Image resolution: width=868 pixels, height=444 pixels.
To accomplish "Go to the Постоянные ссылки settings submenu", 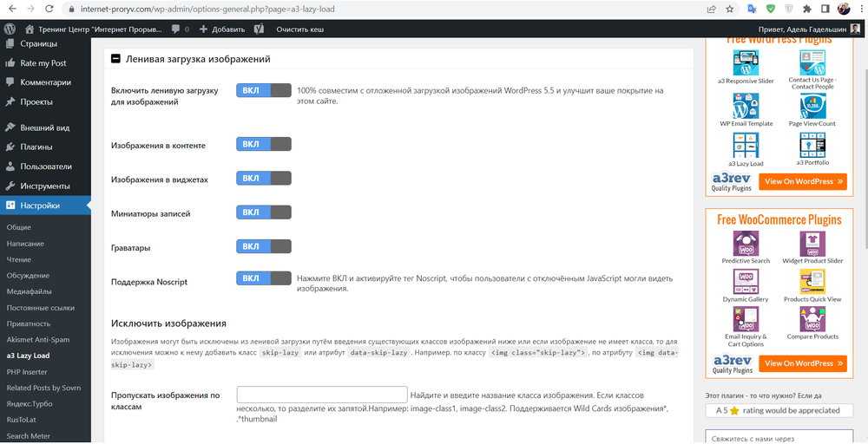I will click(x=40, y=308).
